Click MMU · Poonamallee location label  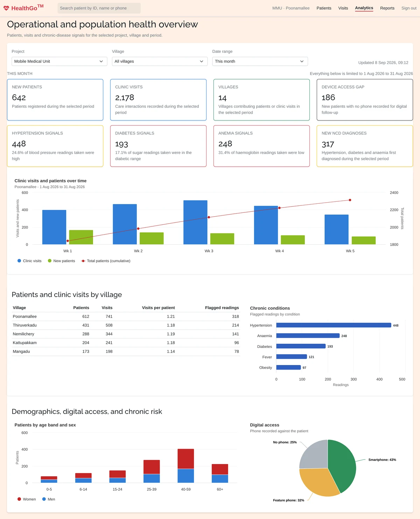291,8
